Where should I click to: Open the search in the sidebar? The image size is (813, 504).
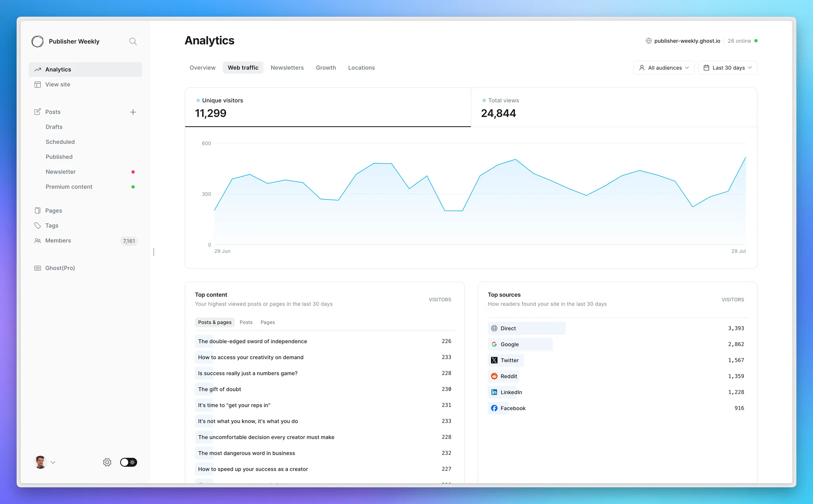tap(133, 41)
